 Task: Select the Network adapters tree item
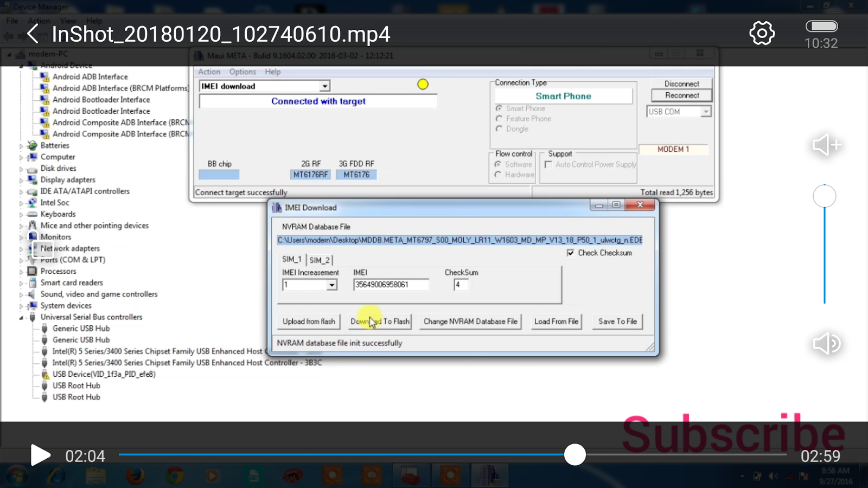[70, 248]
